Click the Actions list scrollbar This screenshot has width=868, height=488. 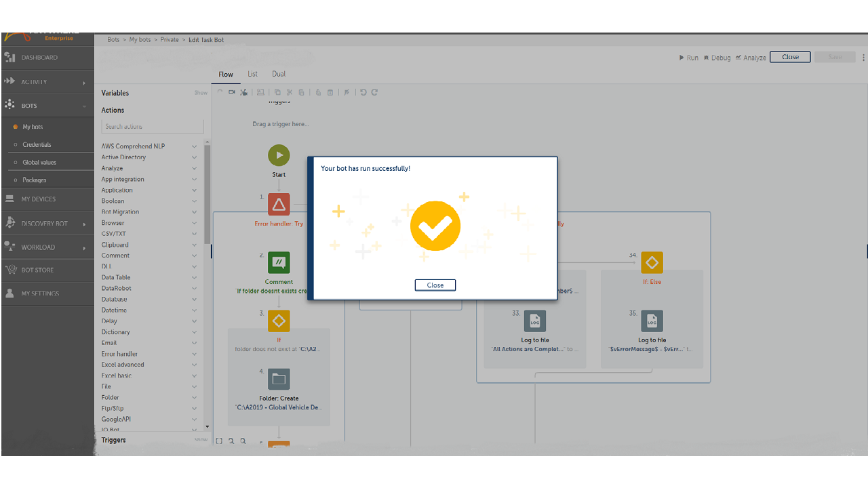coord(208,193)
